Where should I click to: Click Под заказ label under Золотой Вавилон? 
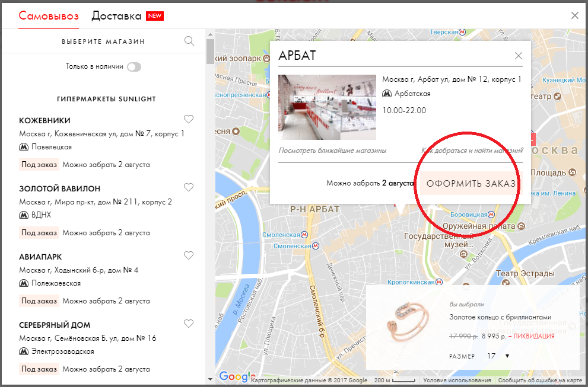point(39,233)
